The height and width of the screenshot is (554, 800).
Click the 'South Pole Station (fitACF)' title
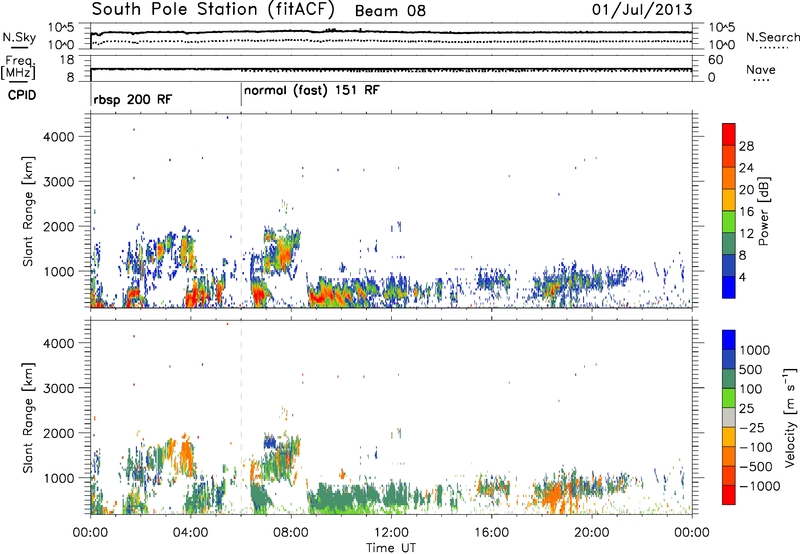pos(213,10)
